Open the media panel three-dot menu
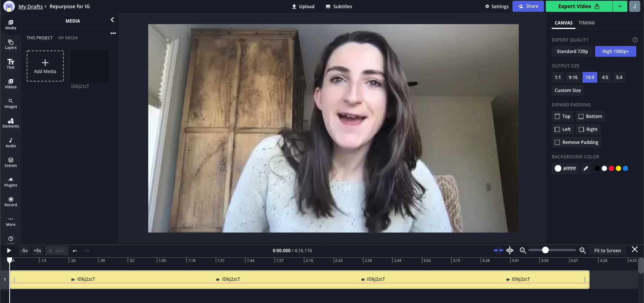Screen dimensions: 644x303 click(x=113, y=33)
